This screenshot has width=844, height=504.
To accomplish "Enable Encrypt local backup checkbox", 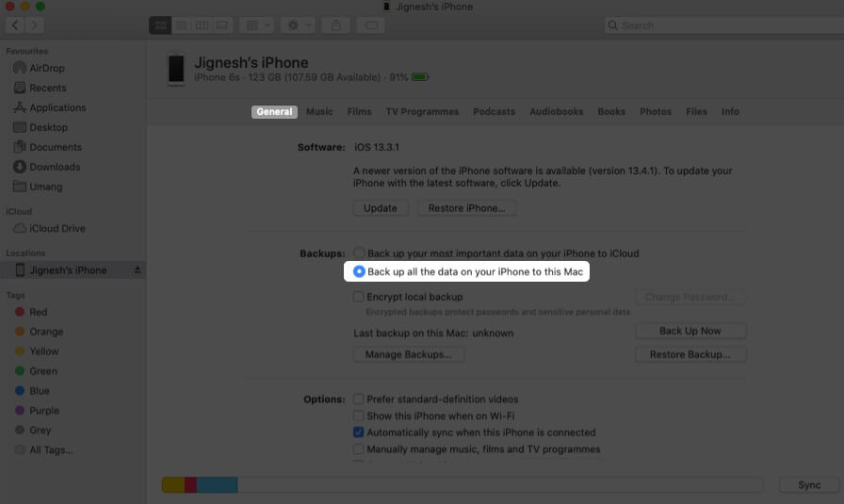I will tap(358, 296).
